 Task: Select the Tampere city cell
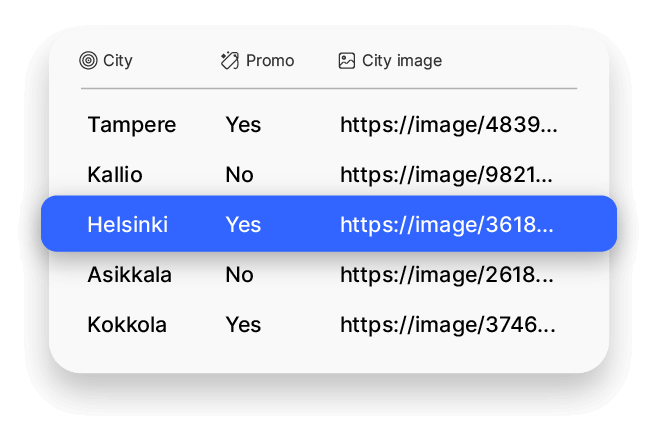131,125
